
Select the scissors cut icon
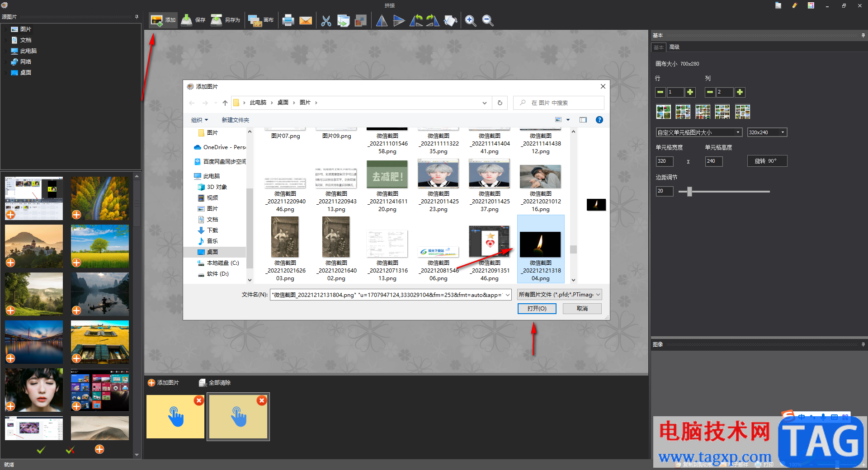point(326,21)
